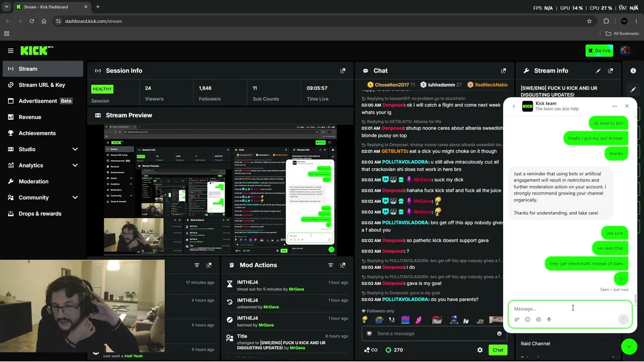Click the pencil button in the right sidebar

(633, 89)
